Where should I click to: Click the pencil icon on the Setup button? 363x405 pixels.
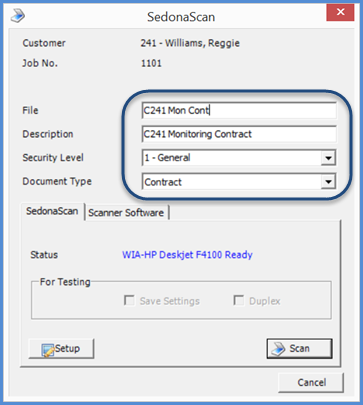pyautogui.click(x=48, y=350)
